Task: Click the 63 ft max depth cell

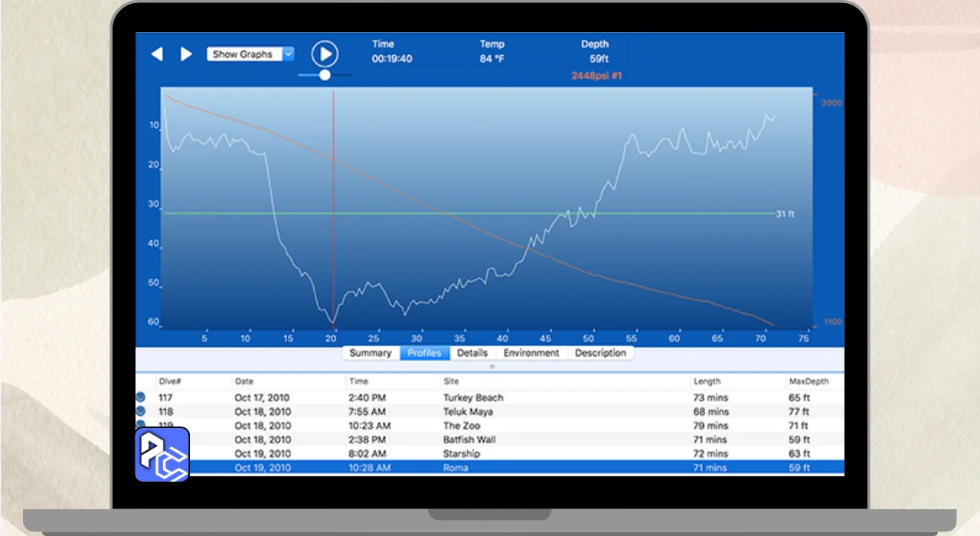Action: 799,453
